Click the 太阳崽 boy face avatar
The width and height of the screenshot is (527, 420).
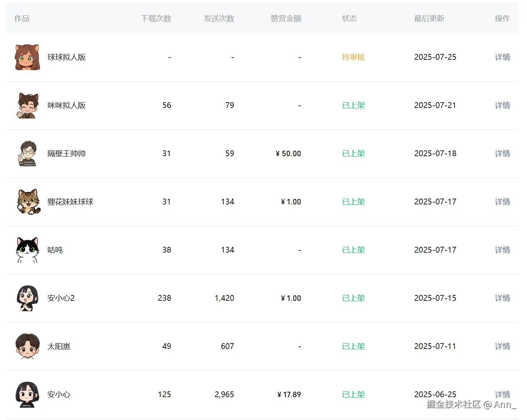[x=28, y=346]
